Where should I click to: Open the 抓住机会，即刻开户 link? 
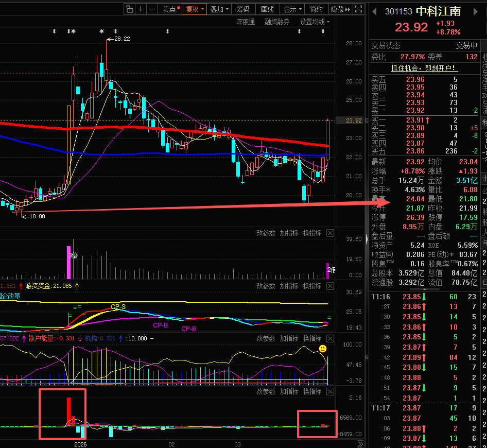click(425, 68)
